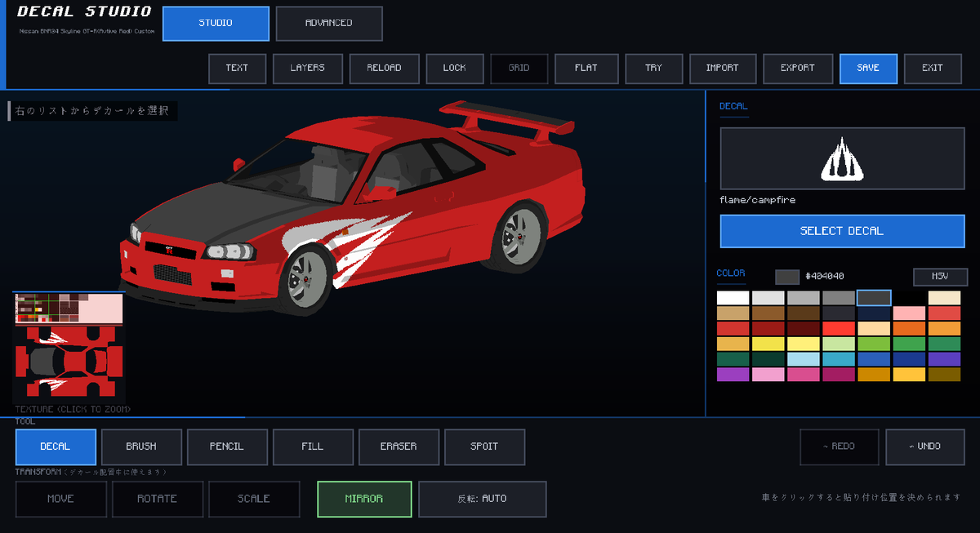This screenshot has width=980, height=533.
Task: Select the ERASER tool
Action: [399, 446]
